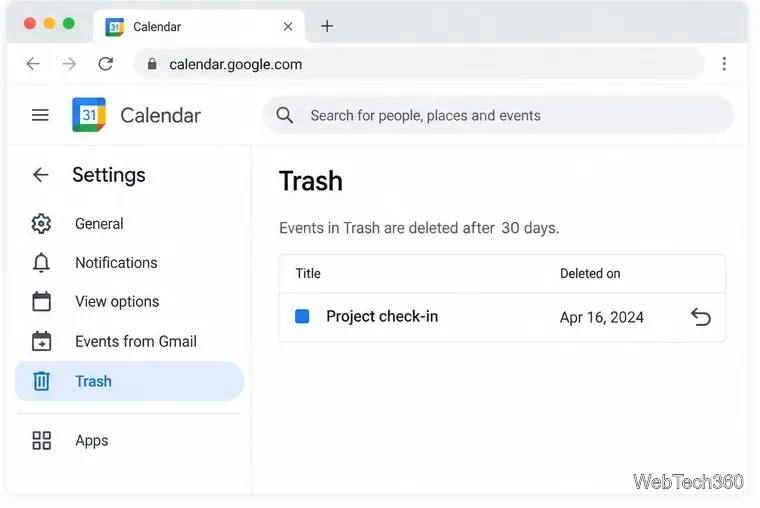
Task: Close the Calendar browser tab
Action: point(288,26)
